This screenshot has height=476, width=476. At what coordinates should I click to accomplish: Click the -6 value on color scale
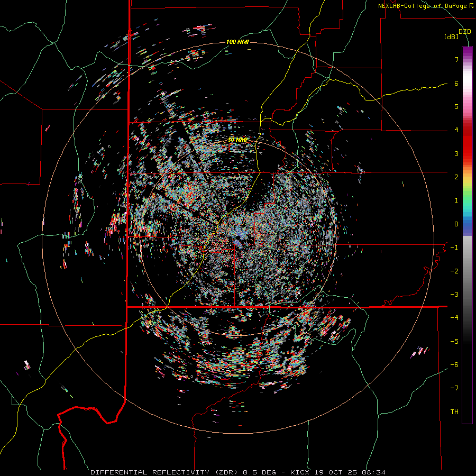click(454, 364)
